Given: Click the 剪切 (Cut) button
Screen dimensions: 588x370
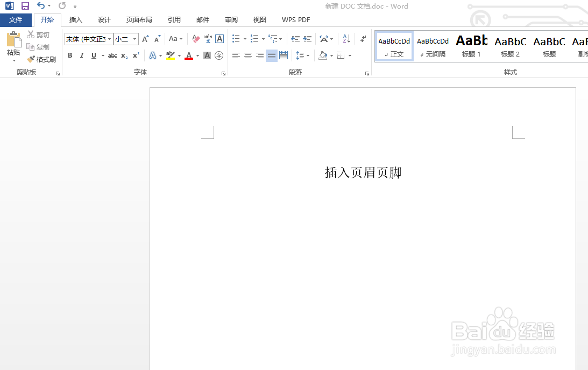Looking at the screenshot, I should (x=38, y=34).
